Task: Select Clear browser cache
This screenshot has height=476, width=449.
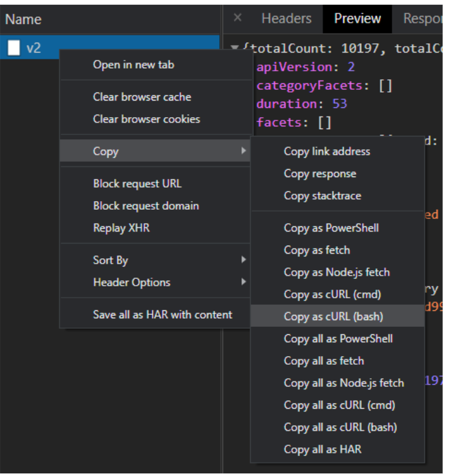Action: pos(142,97)
